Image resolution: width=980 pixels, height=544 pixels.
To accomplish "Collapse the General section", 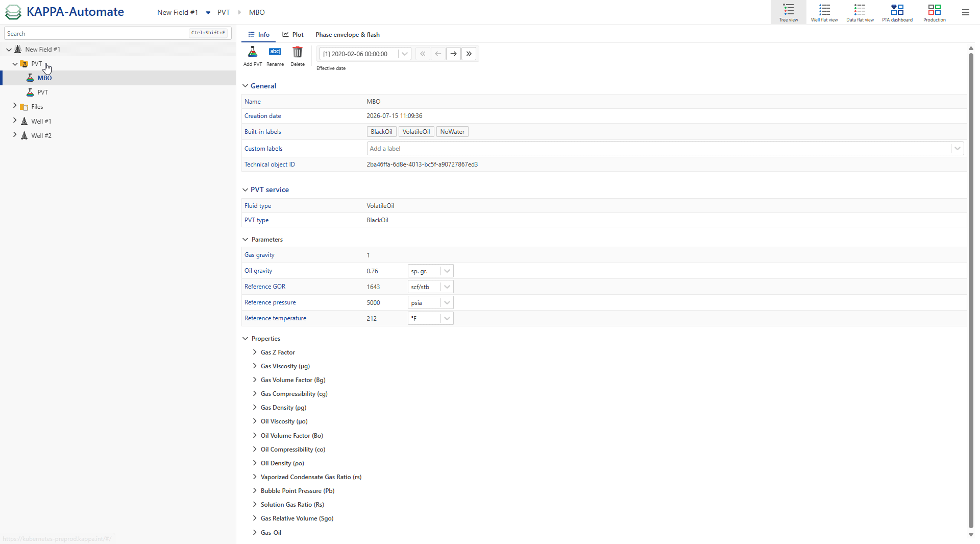I will coord(245,86).
